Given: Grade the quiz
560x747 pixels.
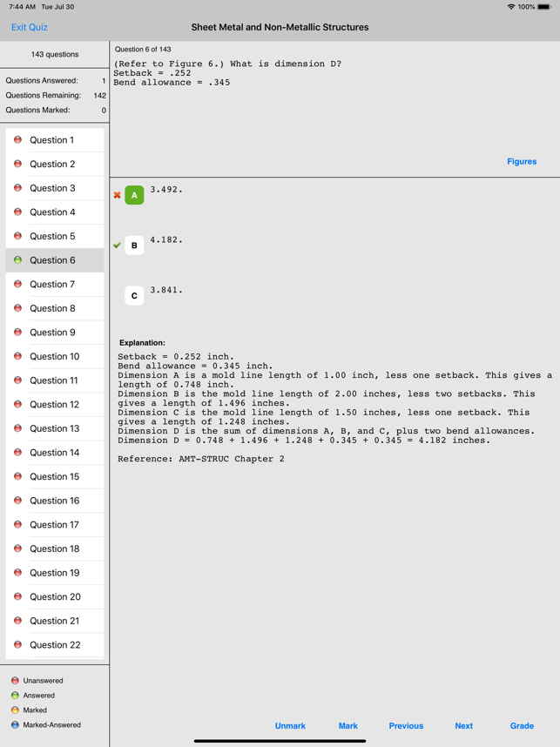Looking at the screenshot, I should tap(522, 725).
